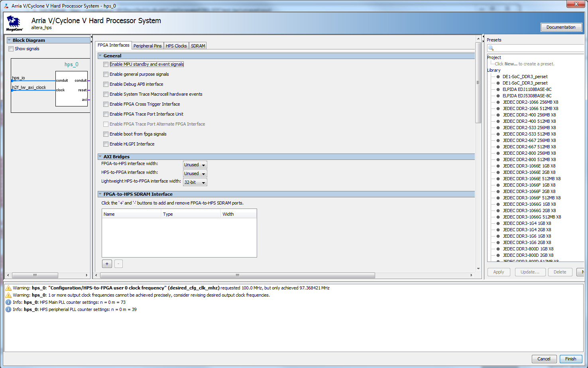Toggle the Show signals checkbox
The width and height of the screenshot is (588, 368).
[x=11, y=49]
